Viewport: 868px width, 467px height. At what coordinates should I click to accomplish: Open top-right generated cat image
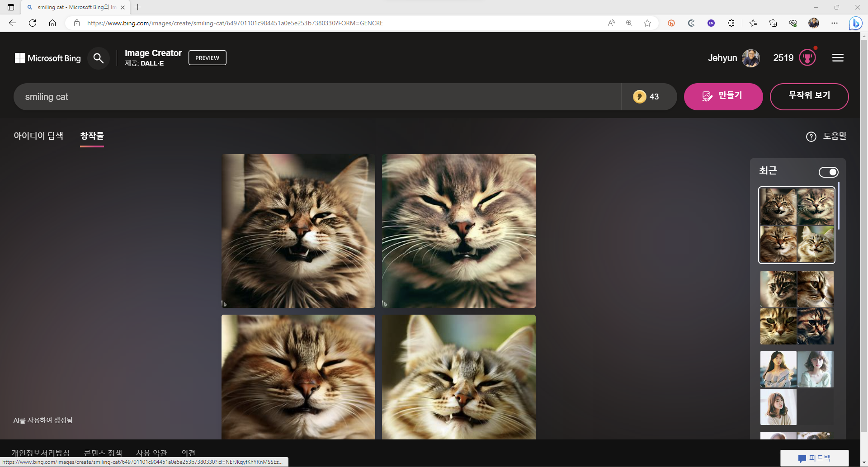click(x=459, y=231)
